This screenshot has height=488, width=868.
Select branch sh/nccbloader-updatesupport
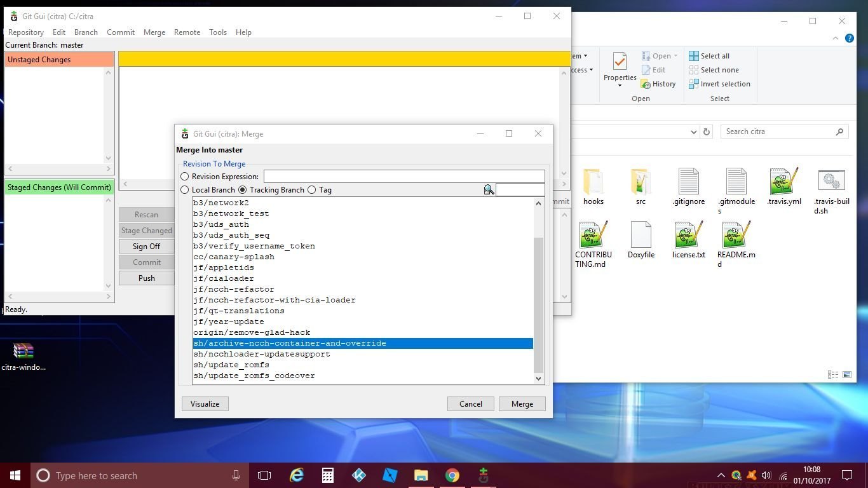click(x=363, y=354)
